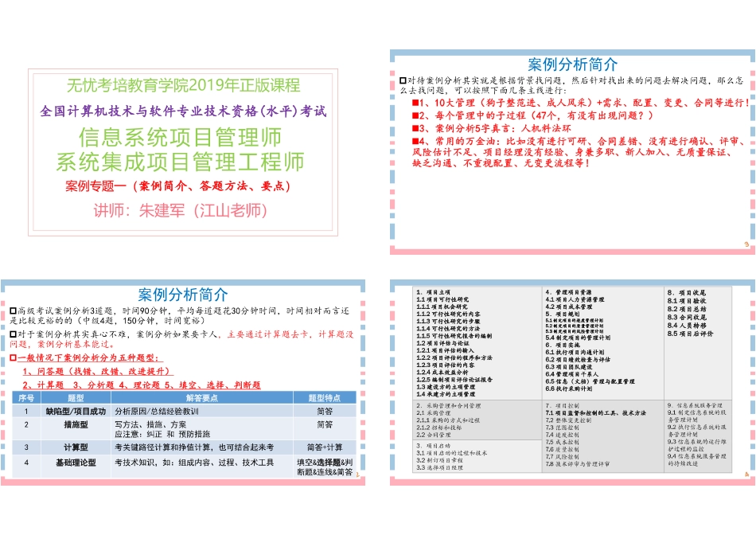Click the "案例分析简介" heading on the top-right slide
This screenshot has width=756, height=535.
574,64
